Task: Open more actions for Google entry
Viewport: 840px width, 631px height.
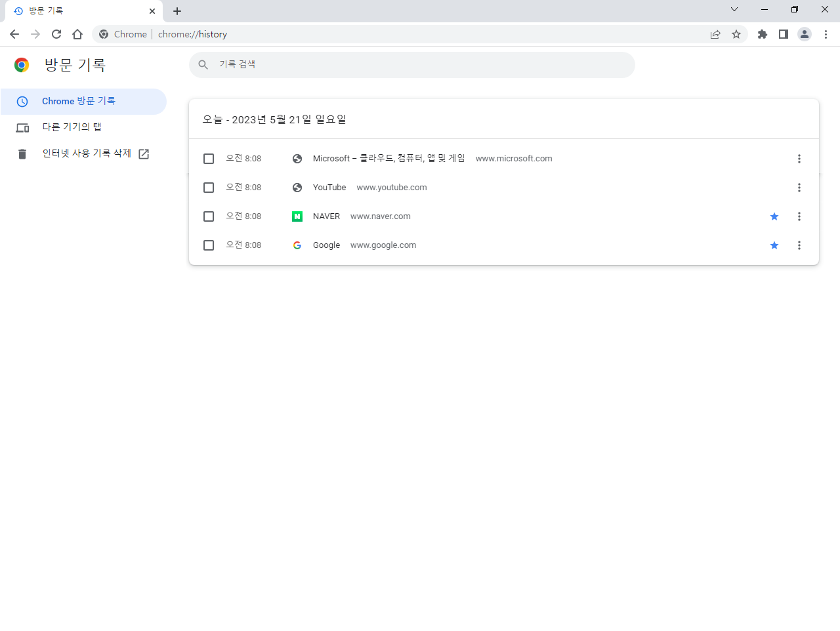Action: coord(799,245)
